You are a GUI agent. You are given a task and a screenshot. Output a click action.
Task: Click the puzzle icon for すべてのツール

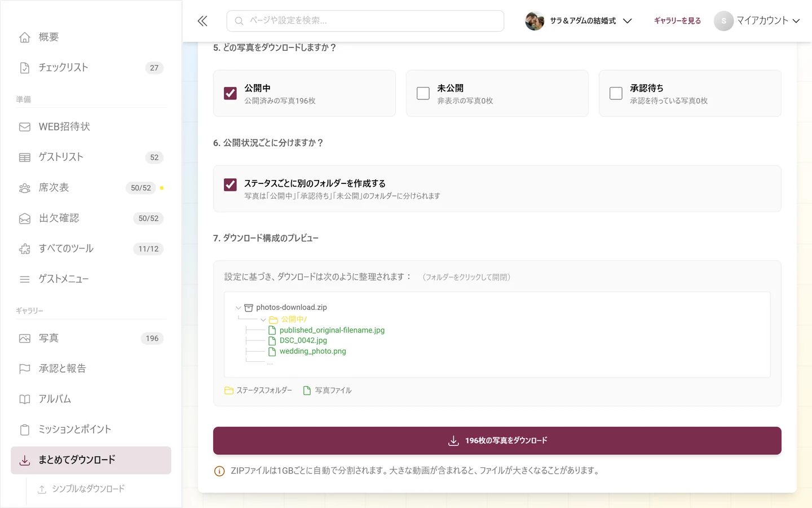25,249
